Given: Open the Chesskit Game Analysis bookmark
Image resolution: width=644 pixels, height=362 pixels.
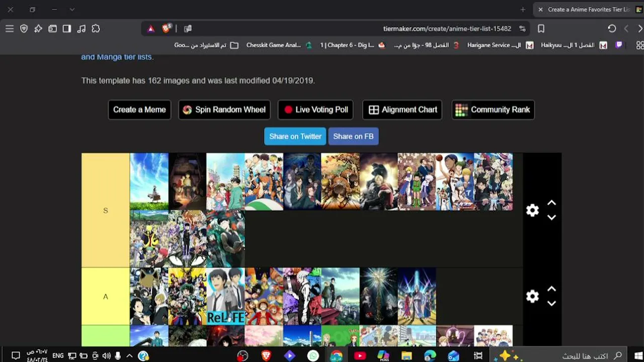Looking at the screenshot, I should (x=279, y=45).
